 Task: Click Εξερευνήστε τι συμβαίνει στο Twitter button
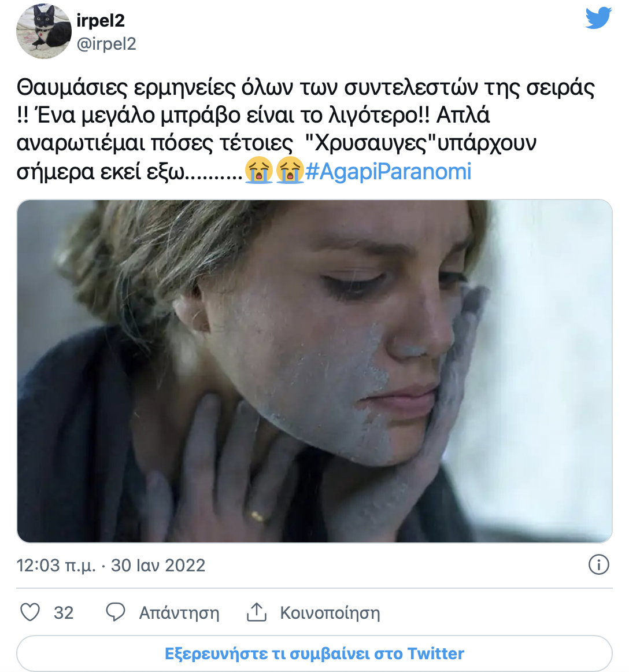pyautogui.click(x=314, y=653)
